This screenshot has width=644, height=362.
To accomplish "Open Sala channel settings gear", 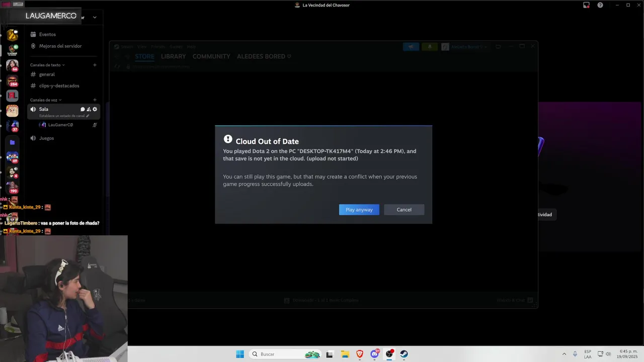I will [95, 109].
